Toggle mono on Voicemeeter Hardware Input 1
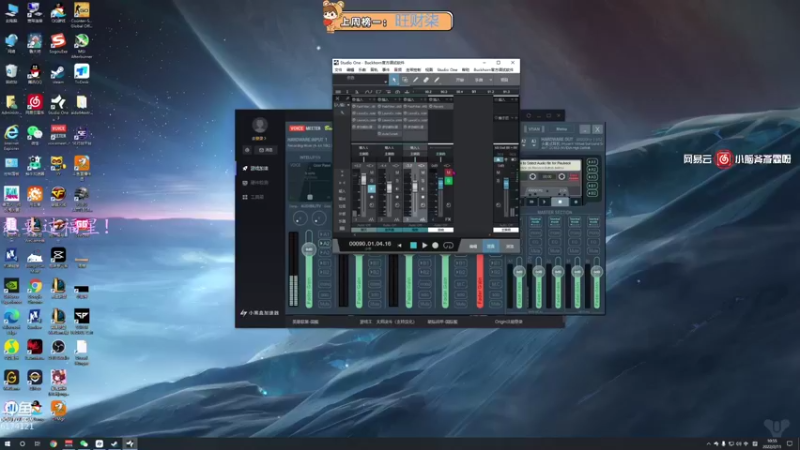800x450 pixels. pyautogui.click(x=324, y=284)
